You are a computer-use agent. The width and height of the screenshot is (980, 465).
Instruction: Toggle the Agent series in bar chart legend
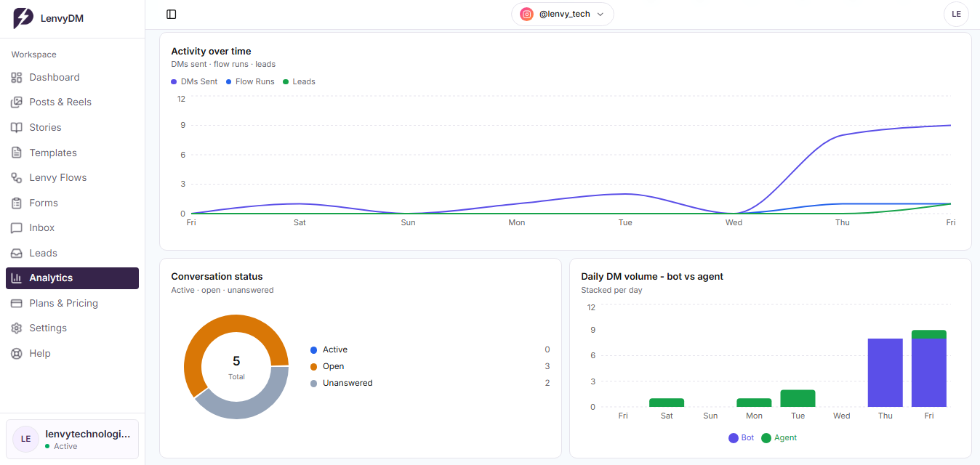pos(779,438)
